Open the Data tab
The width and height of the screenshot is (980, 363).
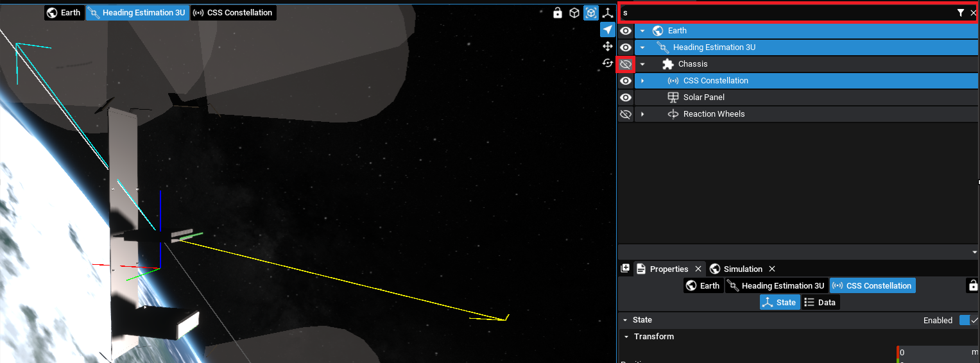(820, 303)
